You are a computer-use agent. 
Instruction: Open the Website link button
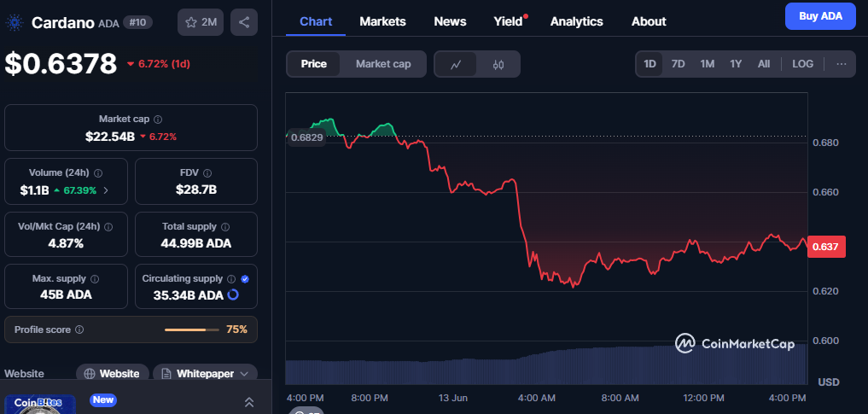[113, 374]
